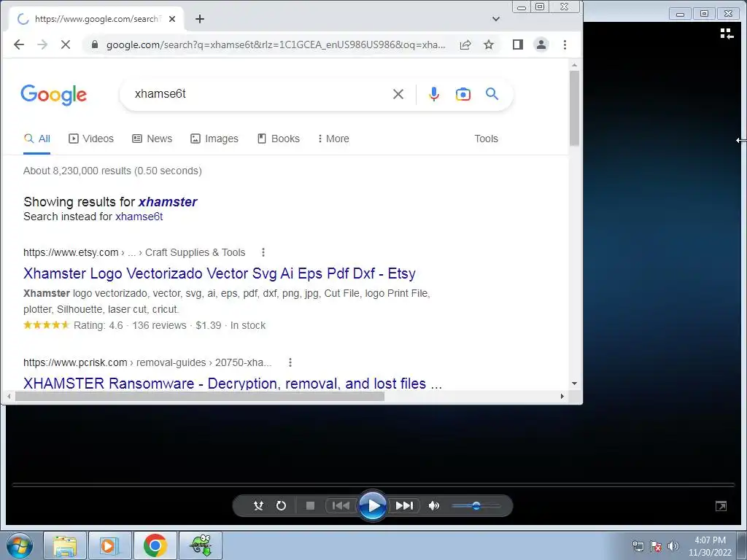
Task: Click the Google logo
Action: click(x=54, y=95)
